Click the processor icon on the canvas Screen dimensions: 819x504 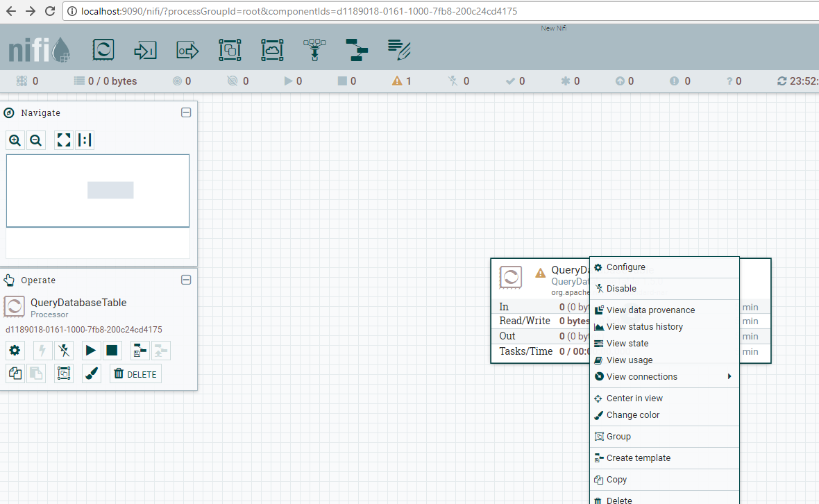pyautogui.click(x=510, y=277)
